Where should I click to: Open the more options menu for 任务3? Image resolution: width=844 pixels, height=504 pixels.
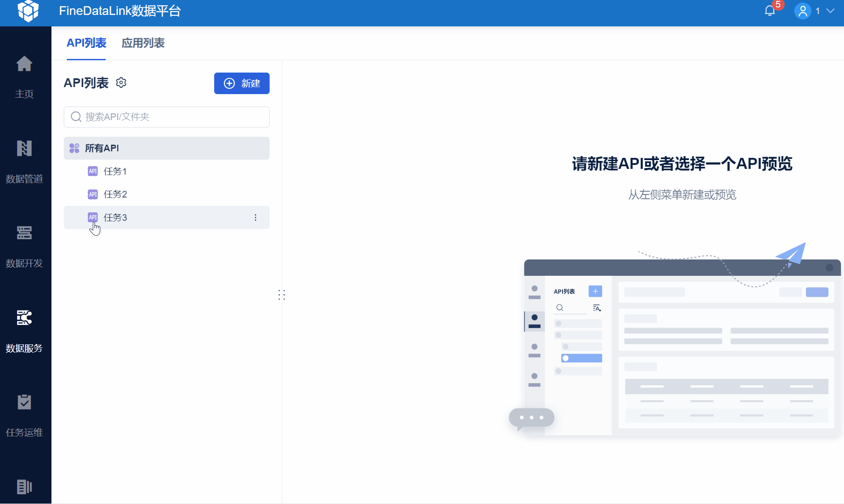point(256,218)
